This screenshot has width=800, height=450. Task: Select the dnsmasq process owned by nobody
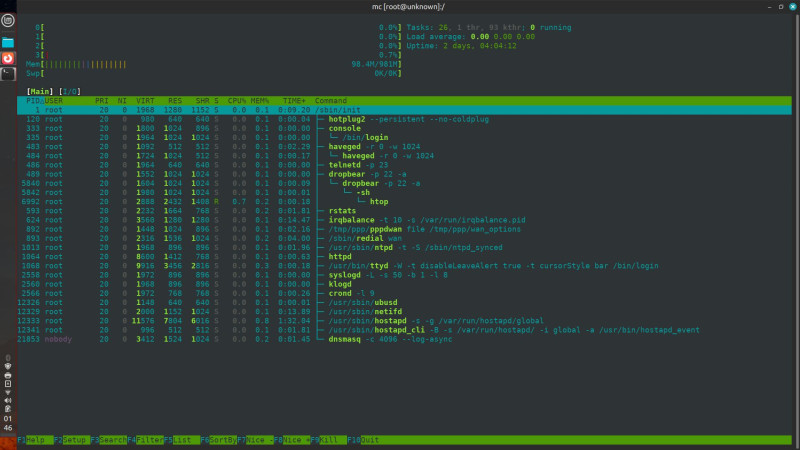click(404, 339)
